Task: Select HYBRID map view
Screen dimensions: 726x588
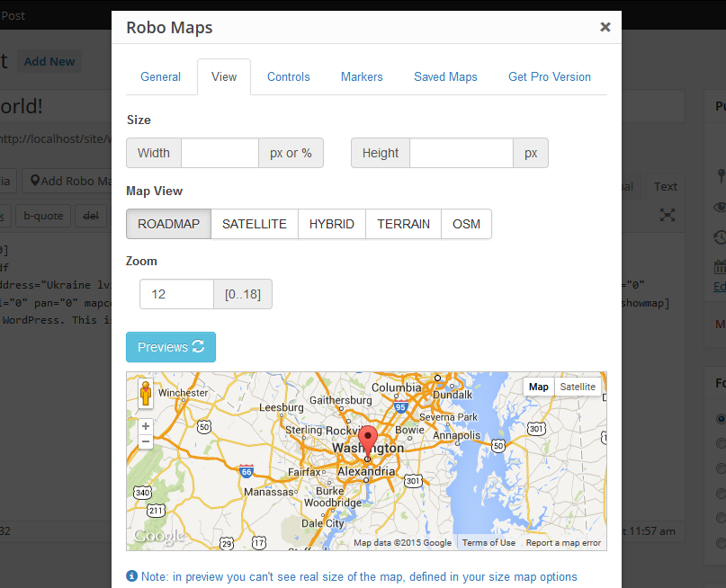Action: click(332, 224)
